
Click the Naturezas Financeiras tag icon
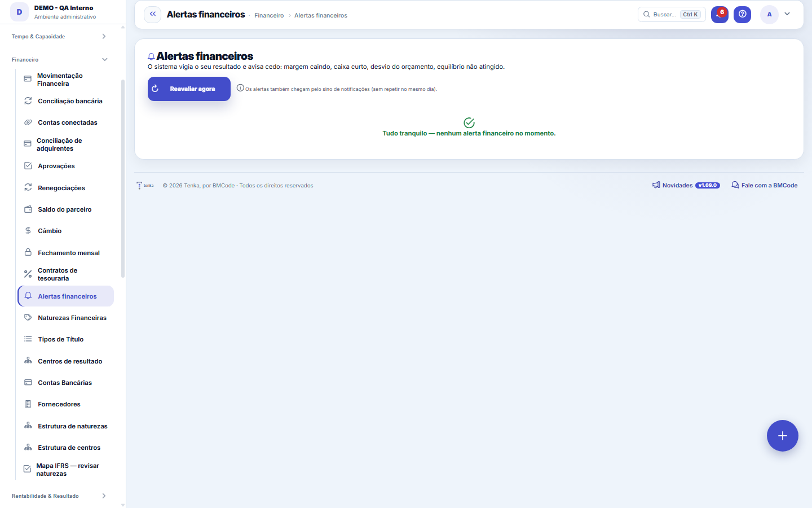[28, 318]
